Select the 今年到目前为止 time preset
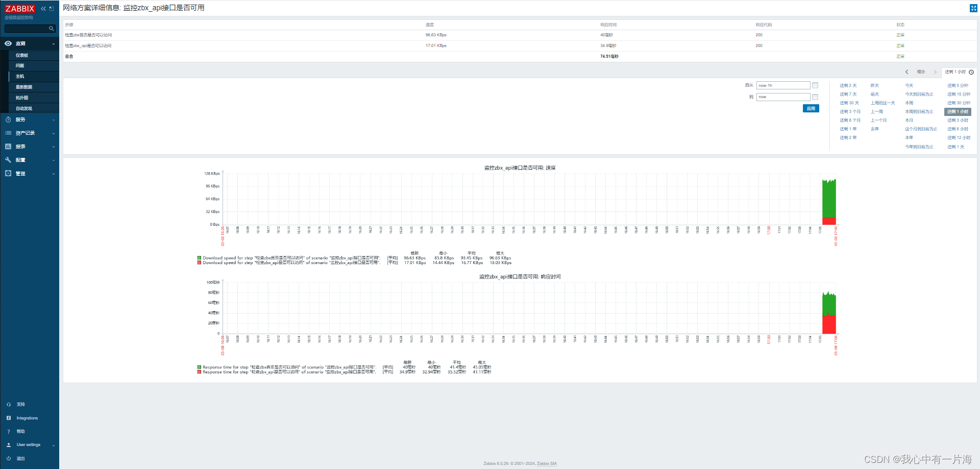The width and height of the screenshot is (980, 469). pyautogui.click(x=919, y=147)
